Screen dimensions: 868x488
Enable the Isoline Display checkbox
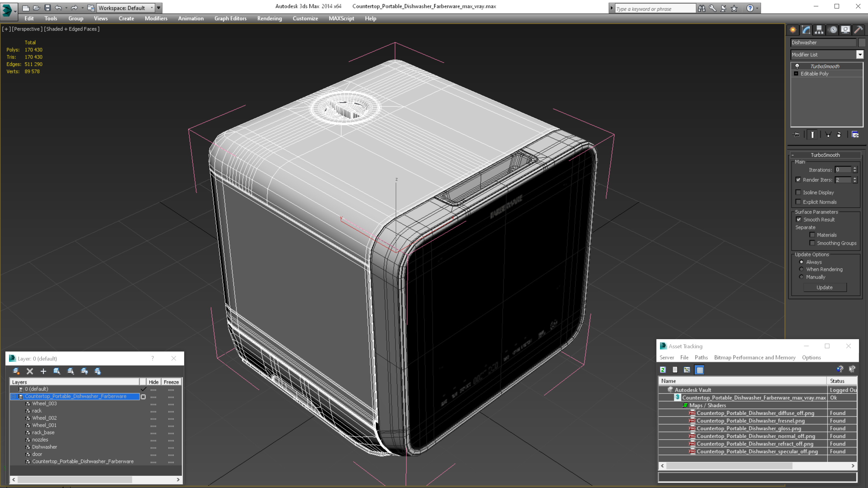point(798,192)
